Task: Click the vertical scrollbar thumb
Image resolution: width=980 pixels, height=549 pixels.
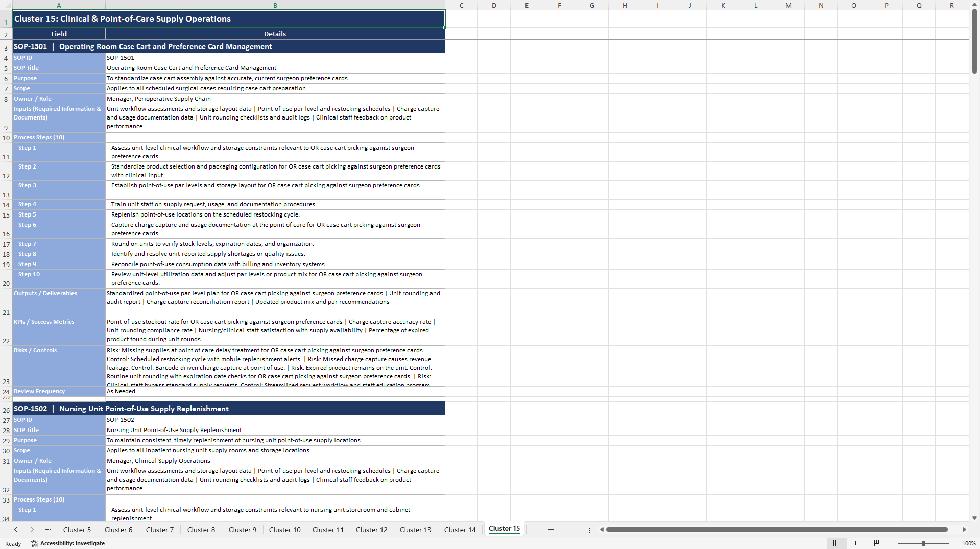Action: coord(974,41)
